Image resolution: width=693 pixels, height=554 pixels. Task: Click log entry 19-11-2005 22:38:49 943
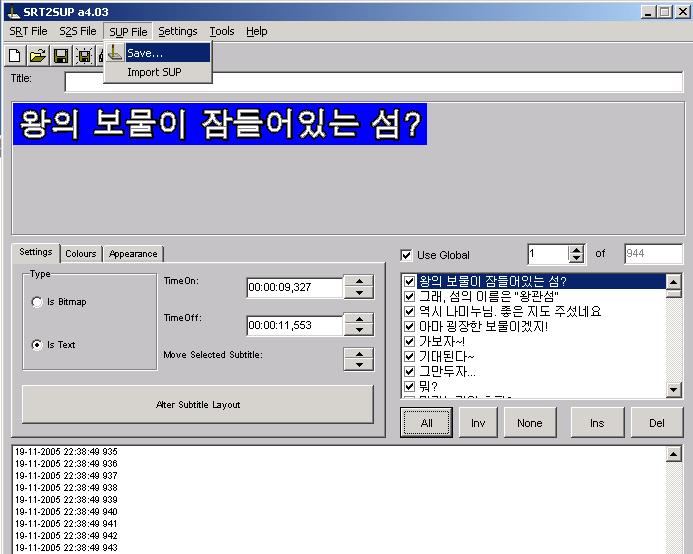click(66, 547)
